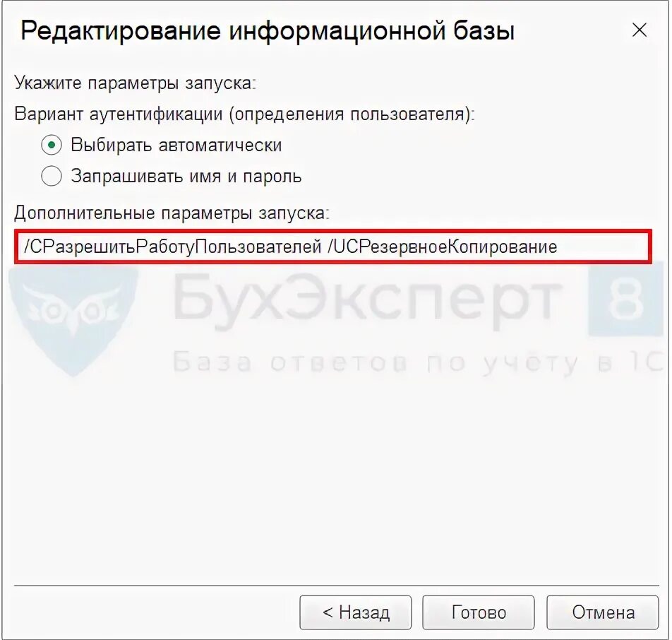Click the Дополнительные параметры запуска label
The image size is (672, 640).
point(172,213)
